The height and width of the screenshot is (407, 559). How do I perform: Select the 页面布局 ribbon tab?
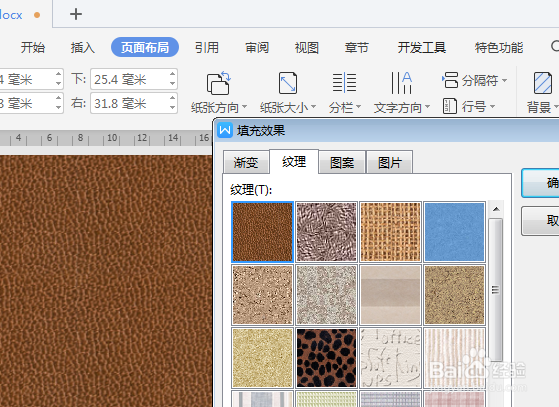tap(145, 47)
